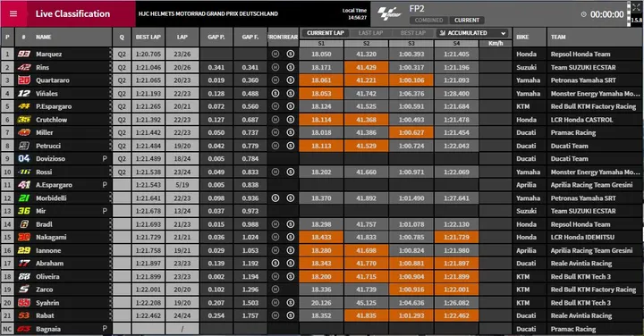Click Abraham's front tyre S icon
Image resolution: width=644 pixels, height=336 pixels.
pos(275,263)
